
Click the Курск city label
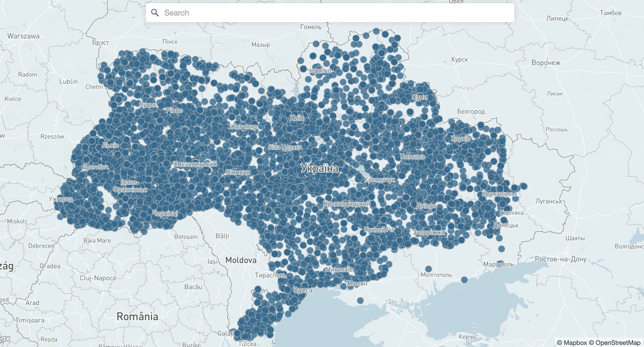460,60
